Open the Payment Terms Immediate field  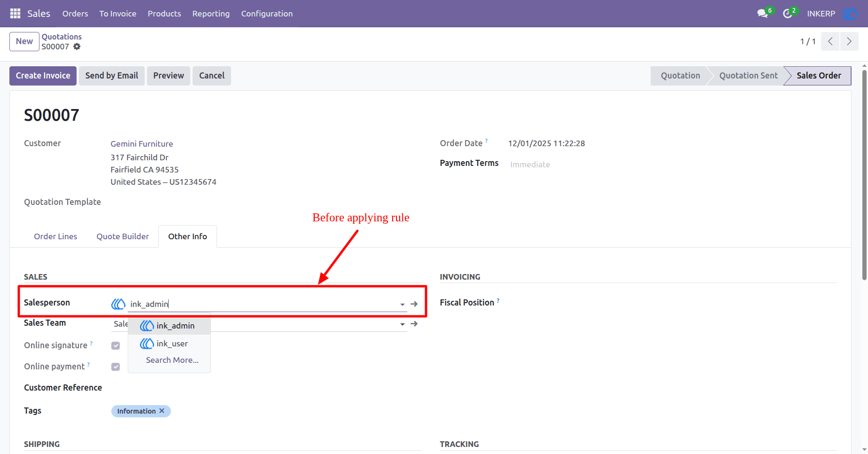point(530,164)
